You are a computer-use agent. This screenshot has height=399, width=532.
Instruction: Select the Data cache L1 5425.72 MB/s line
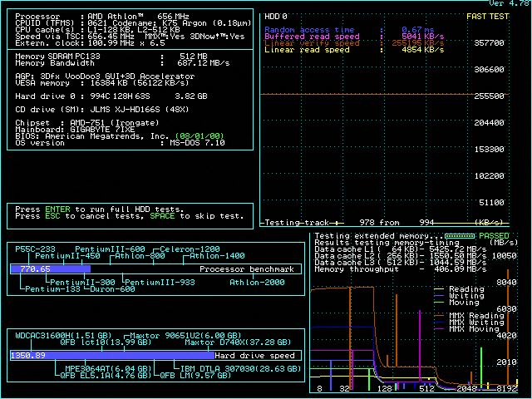click(401, 249)
